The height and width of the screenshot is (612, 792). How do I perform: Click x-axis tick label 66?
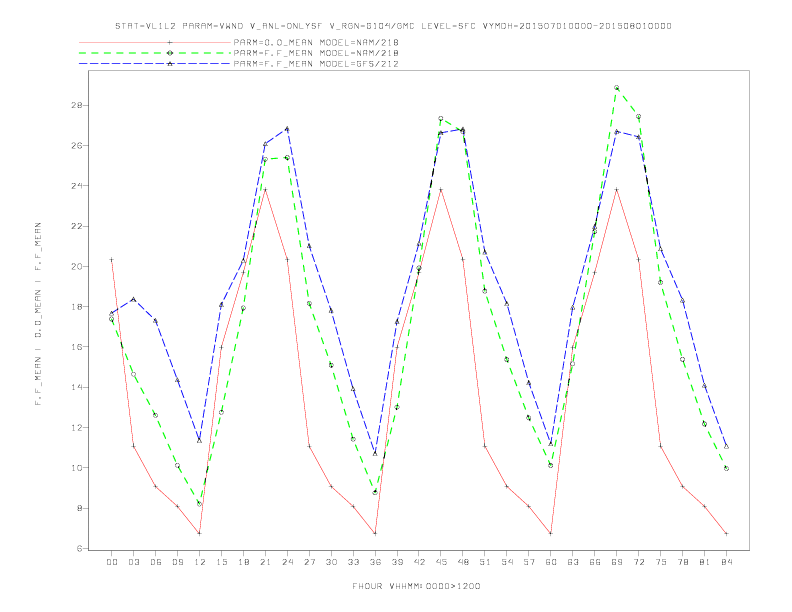point(595,562)
